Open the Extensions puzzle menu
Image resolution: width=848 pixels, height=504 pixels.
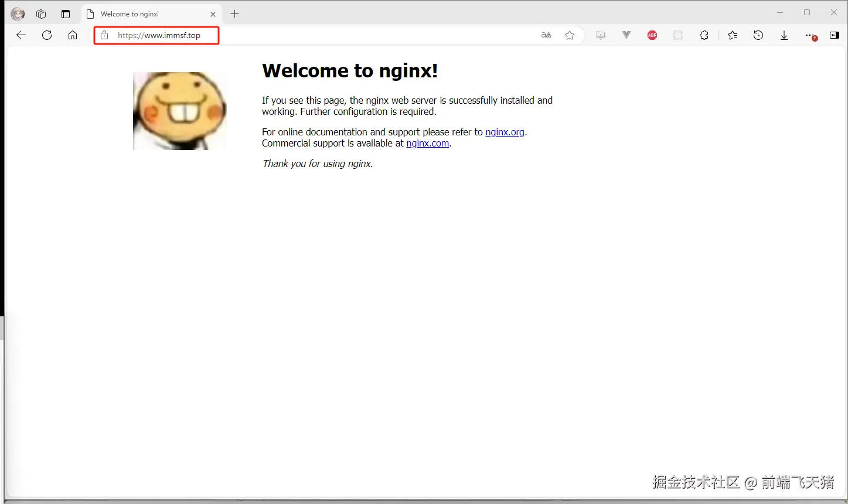point(704,35)
